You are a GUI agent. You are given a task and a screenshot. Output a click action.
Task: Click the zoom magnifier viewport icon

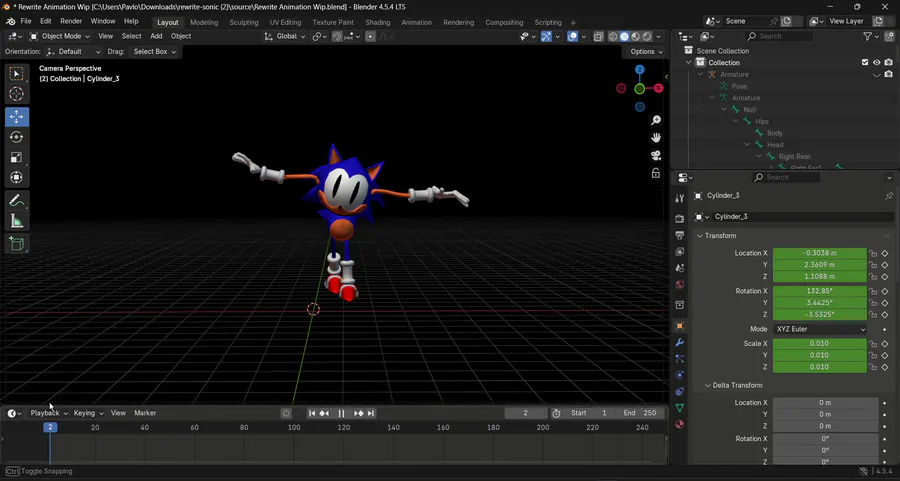click(x=656, y=120)
